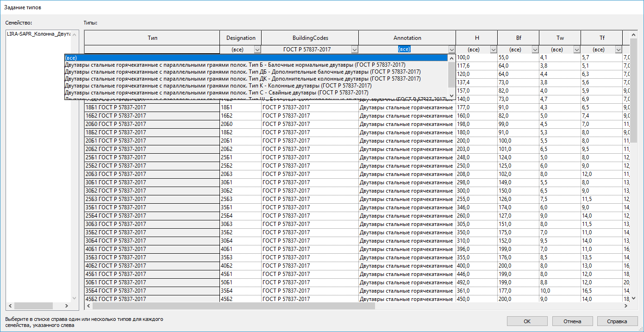Select 'Тип К - Колонные двутавры' option
Screen dimensions: 644x332
pyautogui.click(x=218, y=86)
